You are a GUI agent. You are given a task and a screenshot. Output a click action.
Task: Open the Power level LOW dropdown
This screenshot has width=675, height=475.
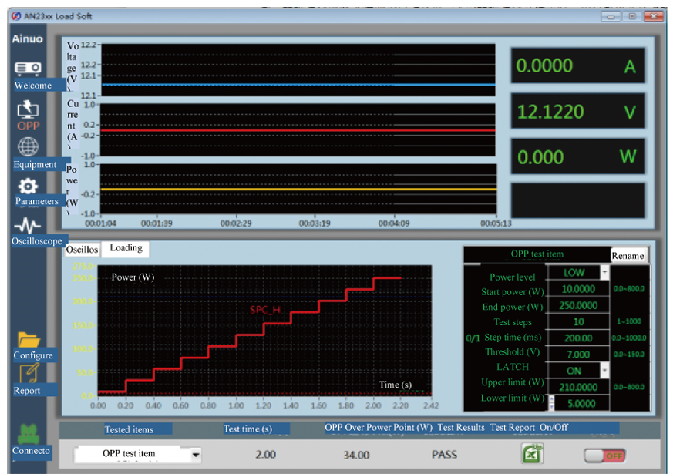pos(605,273)
